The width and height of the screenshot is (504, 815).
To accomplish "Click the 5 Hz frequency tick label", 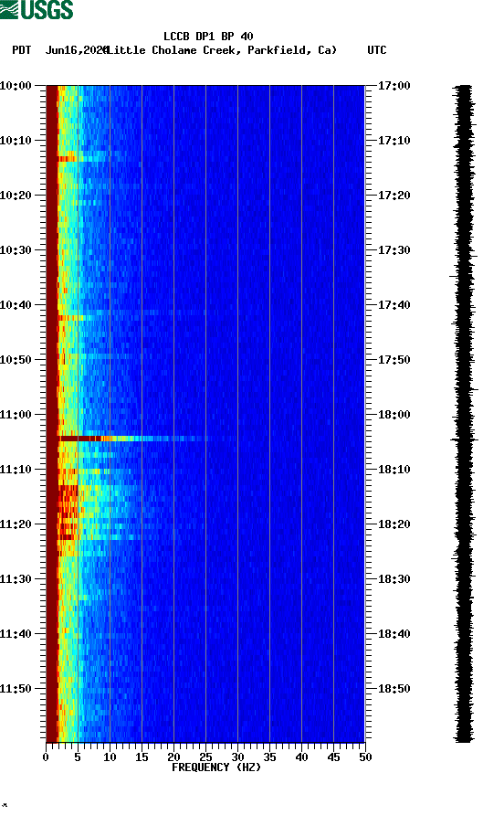I will (x=78, y=757).
